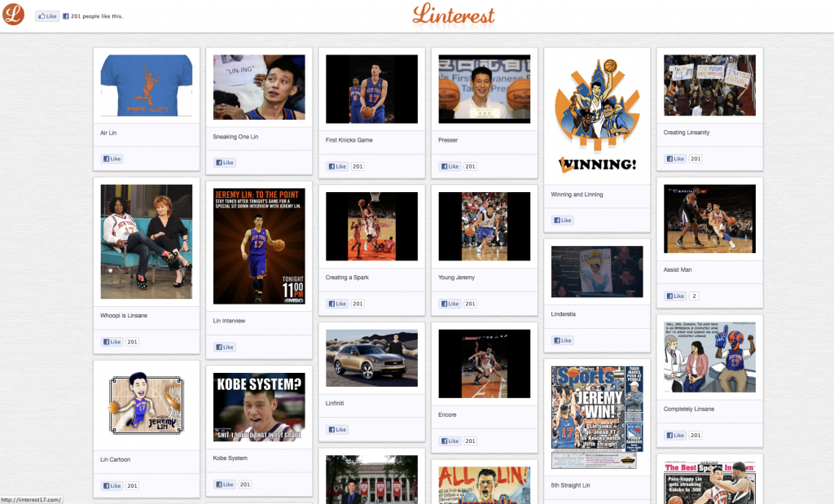Click the Winning and Linning caption

577,195
